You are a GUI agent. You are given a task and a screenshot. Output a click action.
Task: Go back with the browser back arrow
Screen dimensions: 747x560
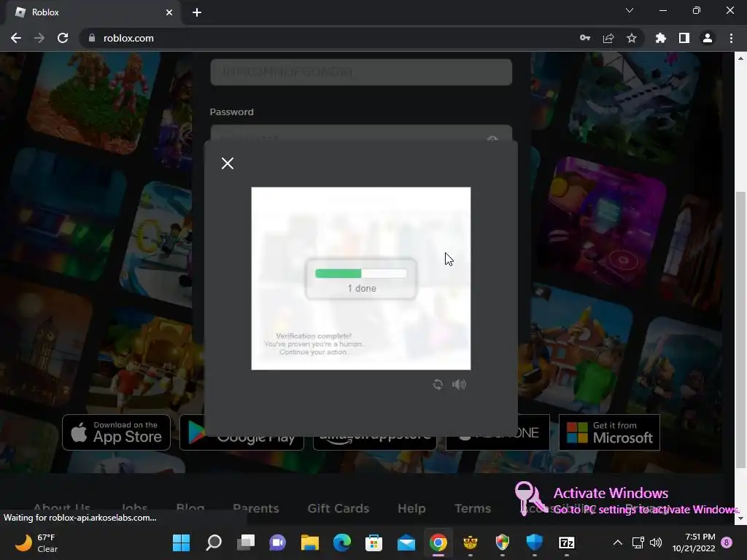point(16,38)
